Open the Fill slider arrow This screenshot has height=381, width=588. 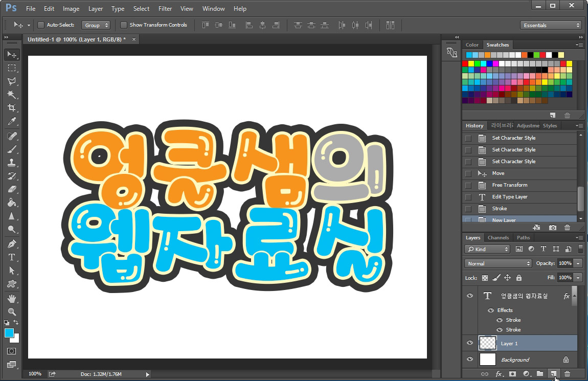[578, 278]
